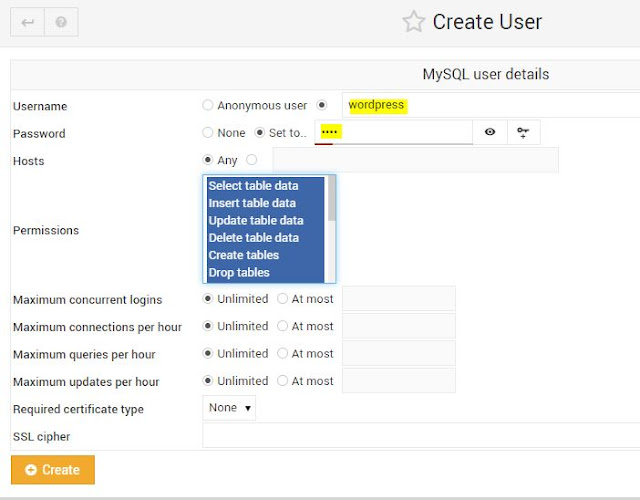Click the orange Create button
Viewport: 640px width, 500px height.
53,470
